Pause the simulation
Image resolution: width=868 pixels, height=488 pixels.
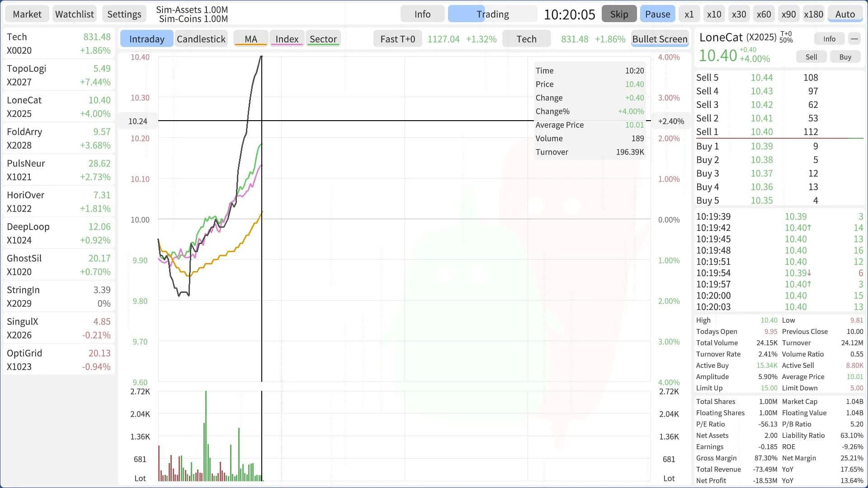coord(658,14)
